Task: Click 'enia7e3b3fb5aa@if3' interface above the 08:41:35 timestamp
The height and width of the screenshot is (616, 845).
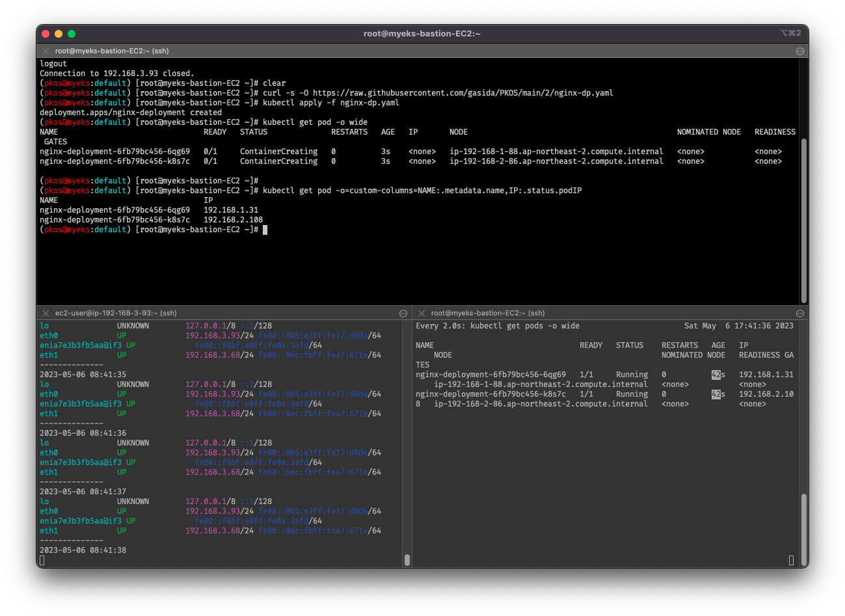Action: click(x=81, y=345)
